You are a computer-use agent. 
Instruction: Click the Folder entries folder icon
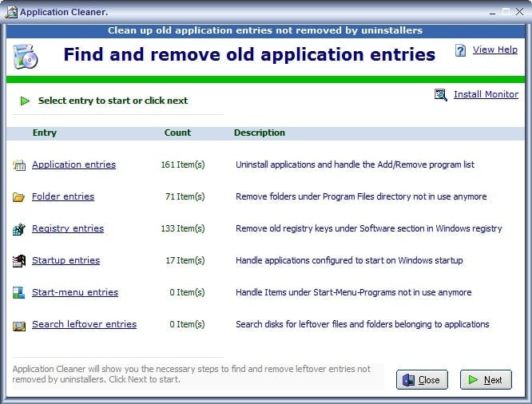(x=18, y=197)
